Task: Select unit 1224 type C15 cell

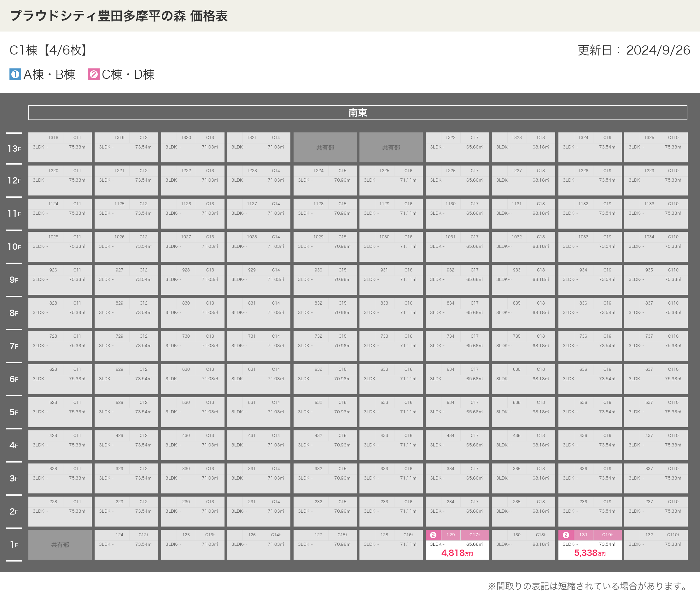Action: 325,180
